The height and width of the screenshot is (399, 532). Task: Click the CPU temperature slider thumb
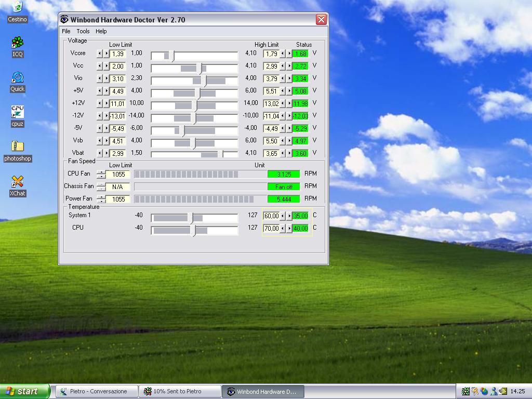pos(193,230)
